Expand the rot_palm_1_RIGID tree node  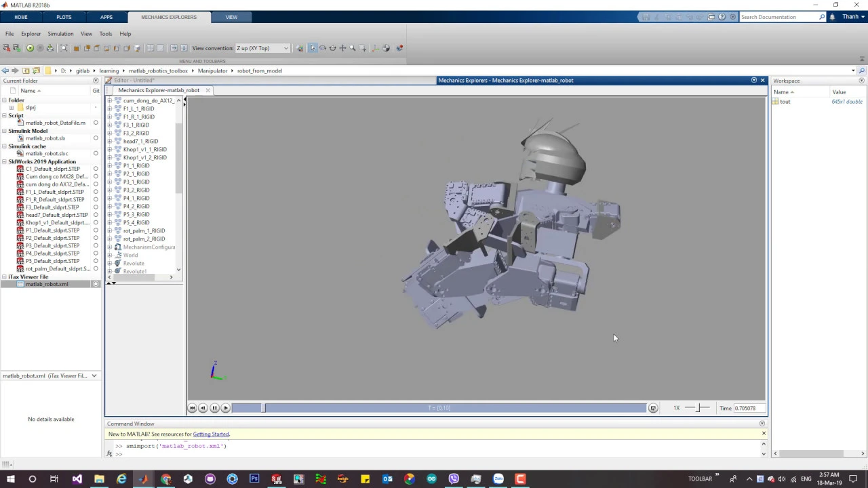coord(110,230)
